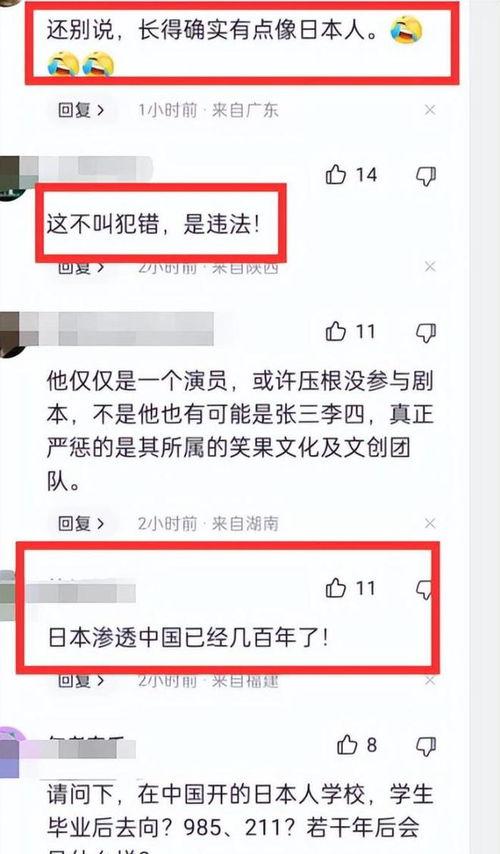Dismiss the Hunan comment with X
This screenshot has height=854, width=500.
click(x=430, y=523)
